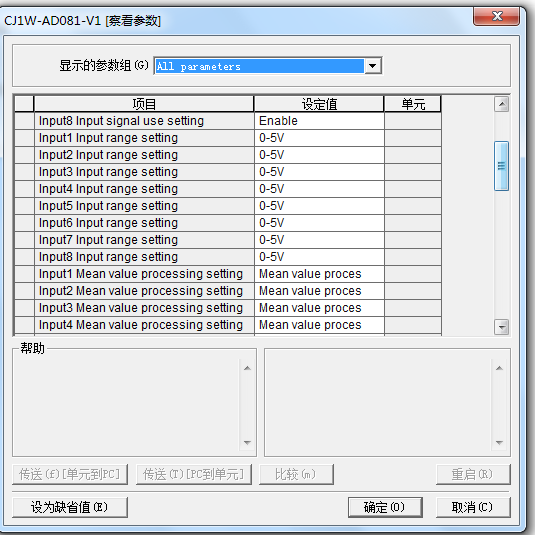Click the table scrollbar up arrow
This screenshot has height=535, width=535.
(x=502, y=104)
